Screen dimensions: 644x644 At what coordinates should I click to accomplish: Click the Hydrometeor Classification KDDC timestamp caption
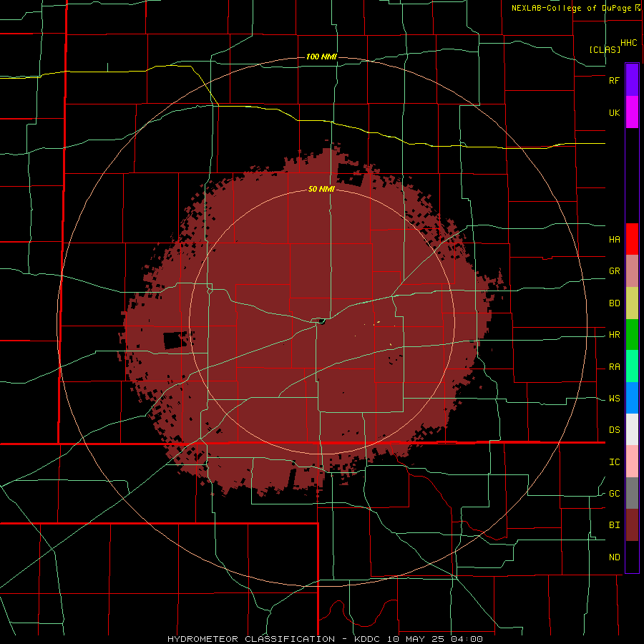[x=325, y=639]
